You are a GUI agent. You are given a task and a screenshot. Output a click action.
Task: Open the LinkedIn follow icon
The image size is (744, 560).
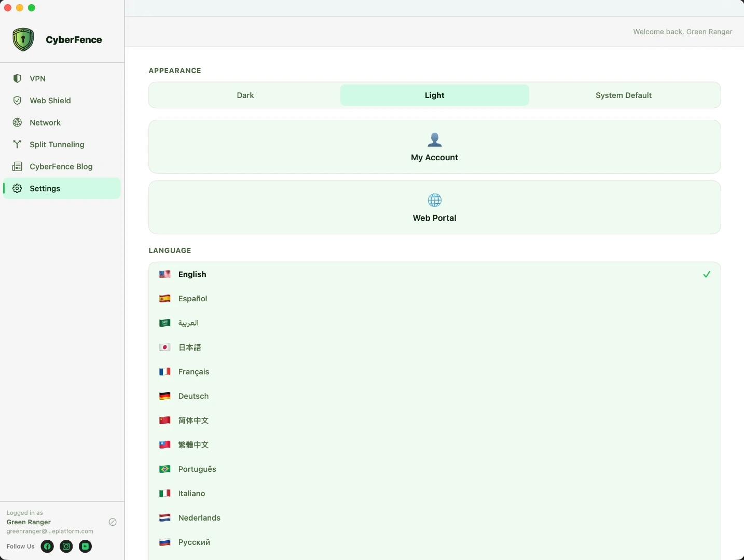(x=86, y=546)
